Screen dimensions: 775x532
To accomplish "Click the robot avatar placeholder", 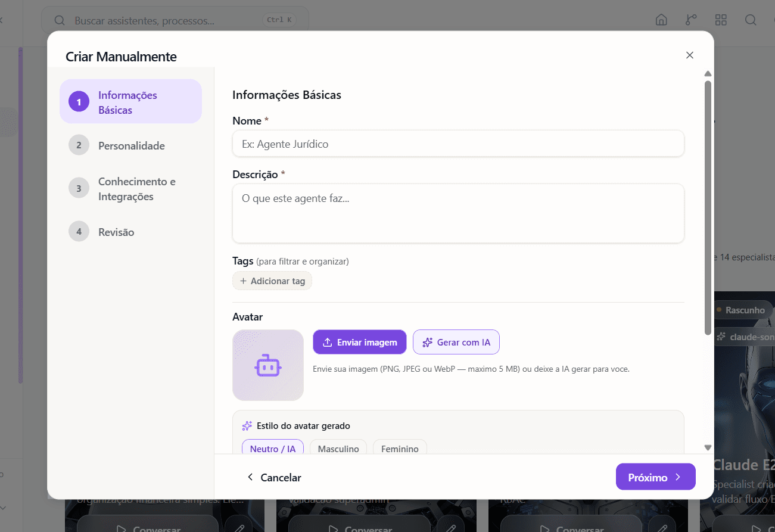I will (268, 365).
